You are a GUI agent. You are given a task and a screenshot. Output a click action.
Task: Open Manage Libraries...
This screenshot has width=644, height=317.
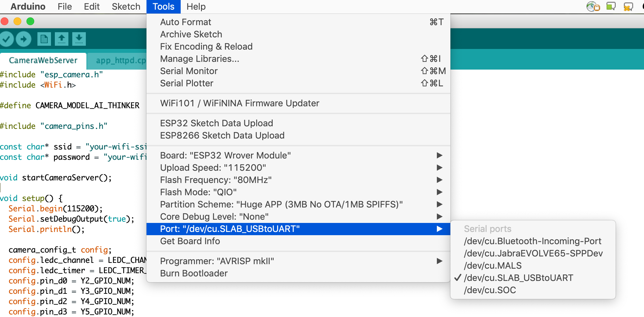pos(298,59)
